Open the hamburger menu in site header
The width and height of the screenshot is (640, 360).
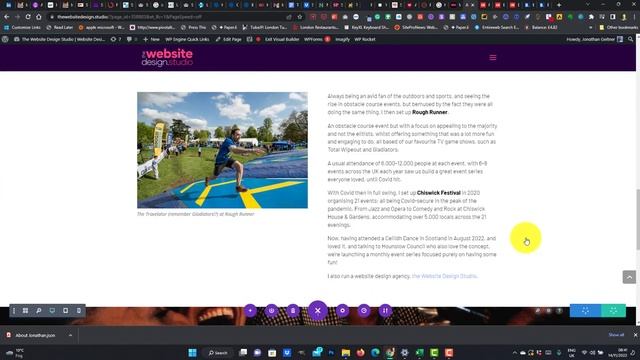(x=493, y=58)
